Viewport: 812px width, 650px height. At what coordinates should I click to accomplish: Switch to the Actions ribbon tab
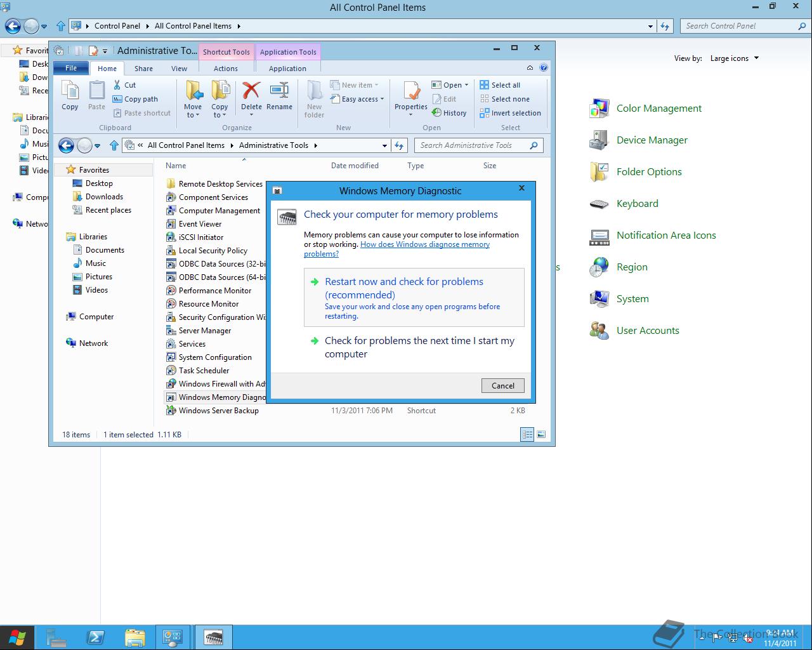226,69
